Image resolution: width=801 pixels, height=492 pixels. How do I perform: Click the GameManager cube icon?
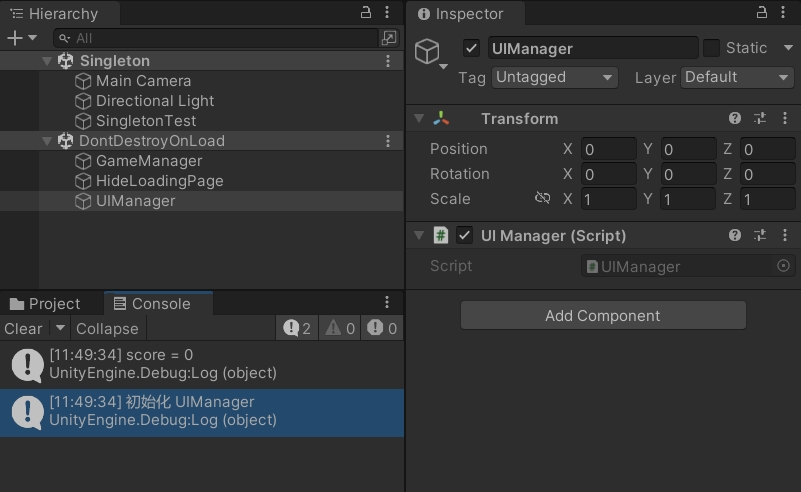pos(83,161)
